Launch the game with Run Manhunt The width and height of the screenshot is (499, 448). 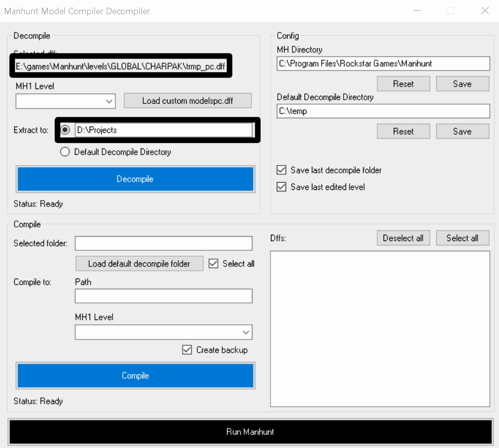coord(250,431)
